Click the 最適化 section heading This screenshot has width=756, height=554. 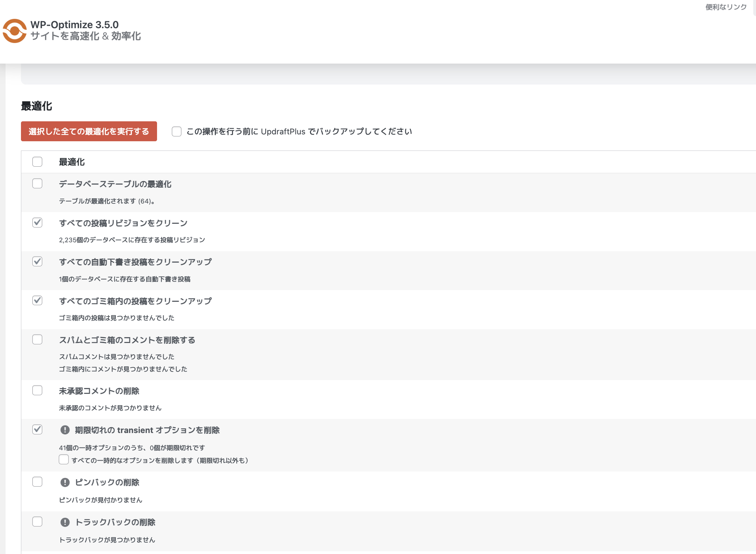[36, 106]
